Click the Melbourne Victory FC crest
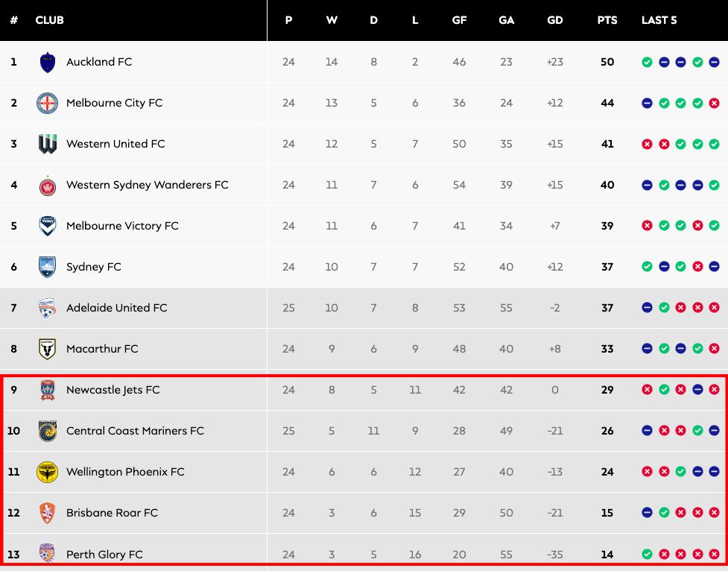 (x=48, y=226)
